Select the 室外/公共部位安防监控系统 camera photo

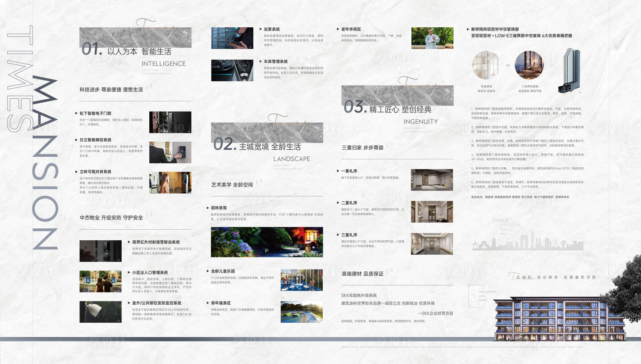[x=101, y=312]
